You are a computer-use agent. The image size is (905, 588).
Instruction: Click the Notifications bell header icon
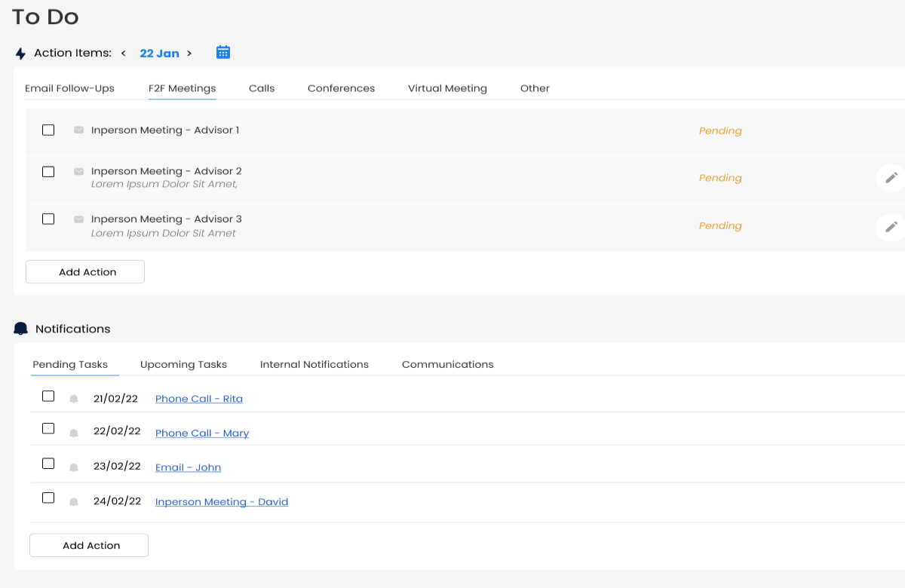click(x=21, y=329)
